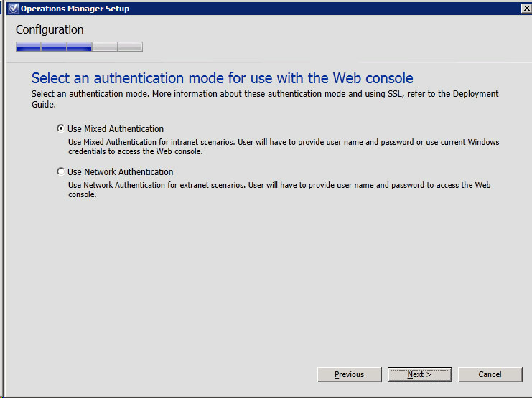
Task: Click the Use Mixed Authentication label text
Action: [115, 129]
